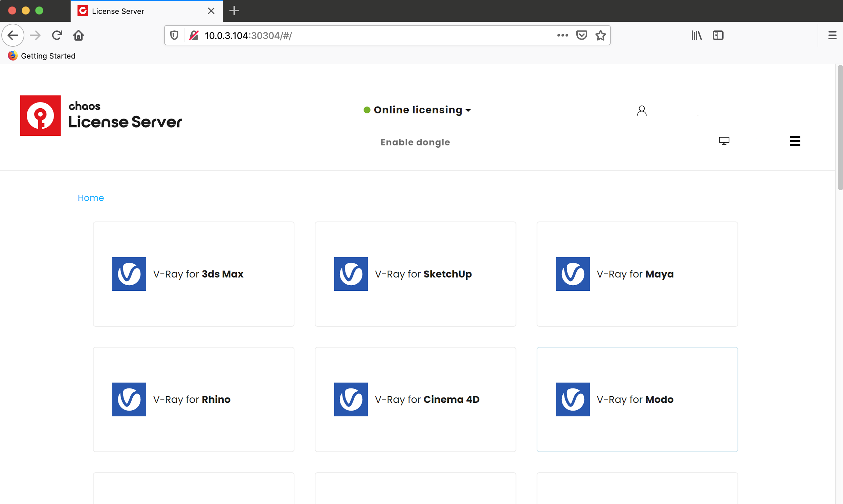The height and width of the screenshot is (504, 843).
Task: Go back with browser back arrow
Action: pyautogui.click(x=13, y=35)
